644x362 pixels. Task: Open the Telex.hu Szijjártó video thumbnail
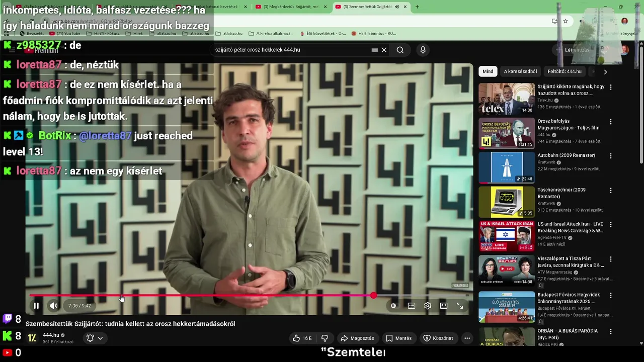[x=507, y=99]
